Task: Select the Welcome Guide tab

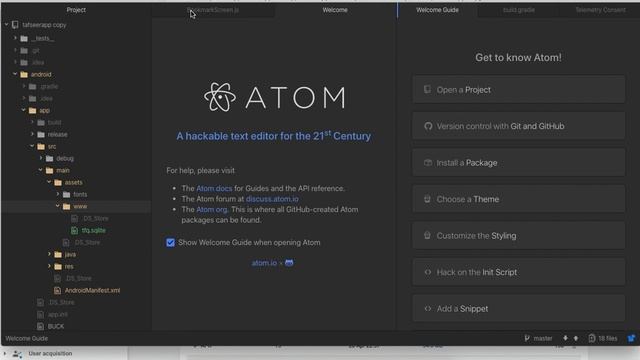Action: (x=438, y=10)
